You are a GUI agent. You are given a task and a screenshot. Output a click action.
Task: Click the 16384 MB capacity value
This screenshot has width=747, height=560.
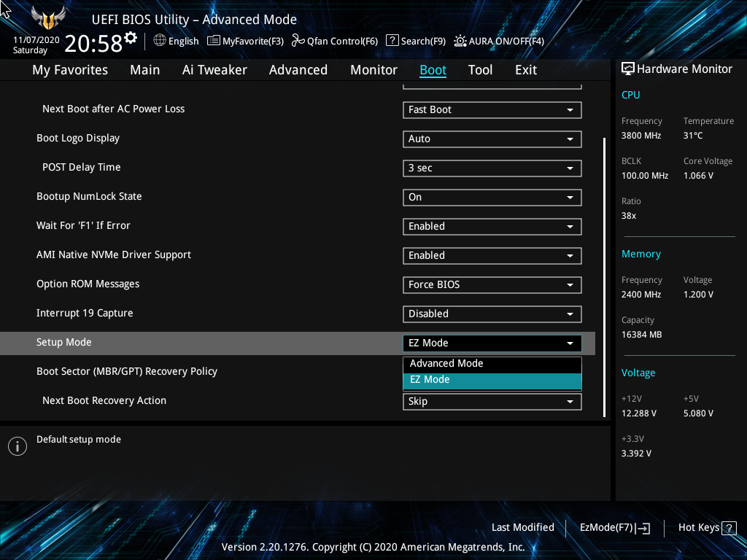[642, 335]
